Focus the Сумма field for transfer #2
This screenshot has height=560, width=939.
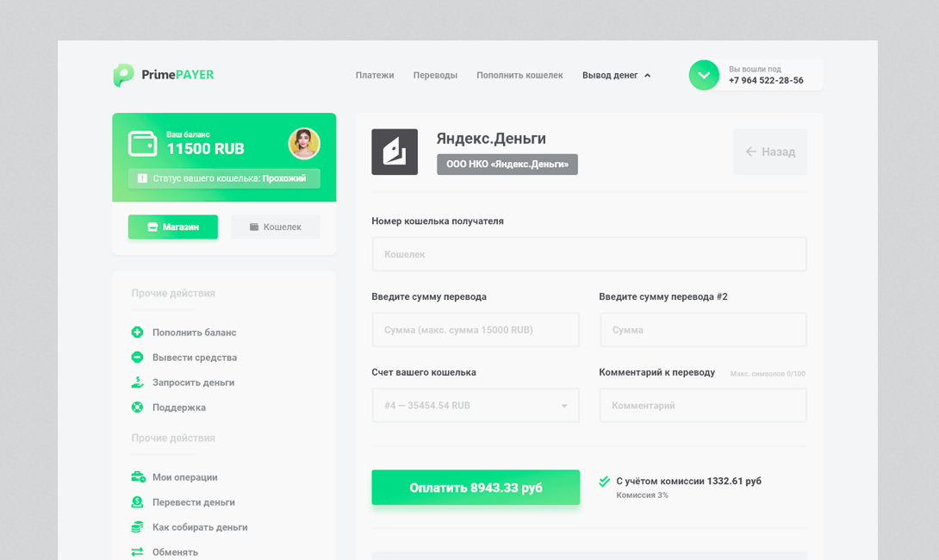(703, 330)
